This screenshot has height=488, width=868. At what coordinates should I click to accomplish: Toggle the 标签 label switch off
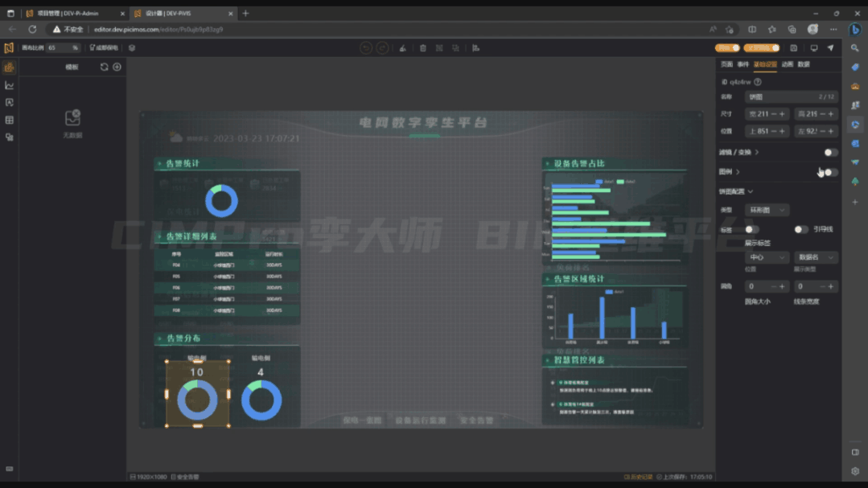tap(751, 229)
